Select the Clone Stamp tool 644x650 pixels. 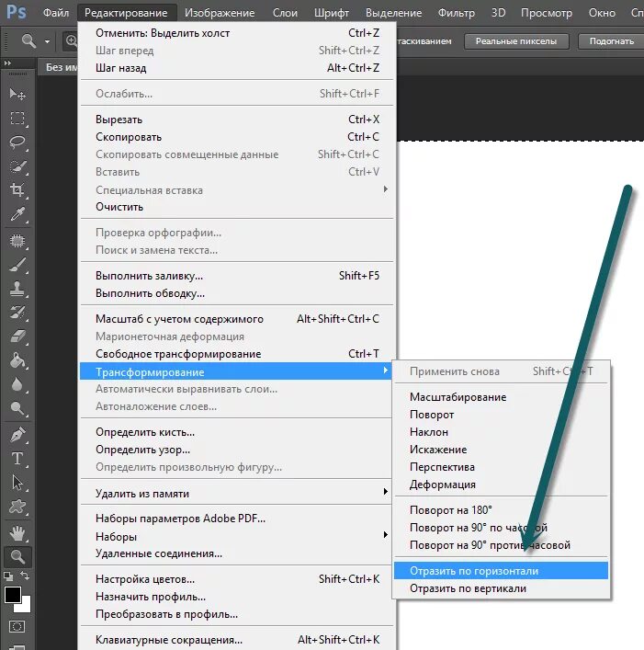(x=17, y=289)
